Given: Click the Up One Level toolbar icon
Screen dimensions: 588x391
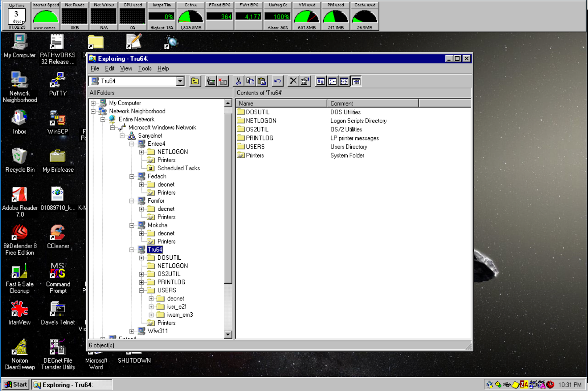Looking at the screenshot, I should pyautogui.click(x=194, y=81).
